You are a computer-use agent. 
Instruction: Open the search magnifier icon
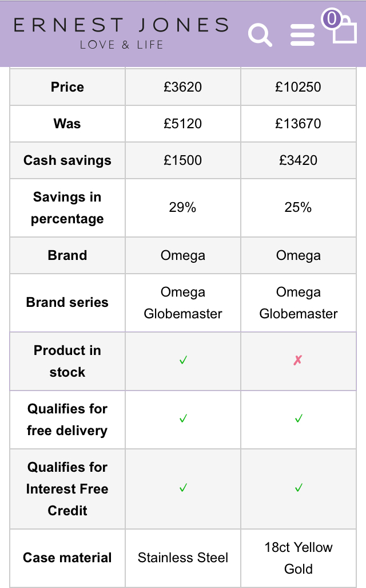[260, 35]
